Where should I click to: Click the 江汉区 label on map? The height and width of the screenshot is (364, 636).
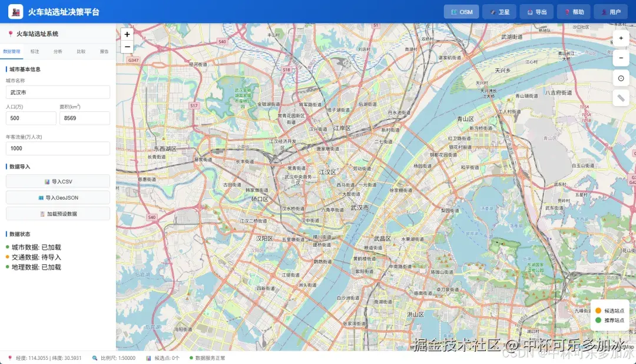(328, 172)
